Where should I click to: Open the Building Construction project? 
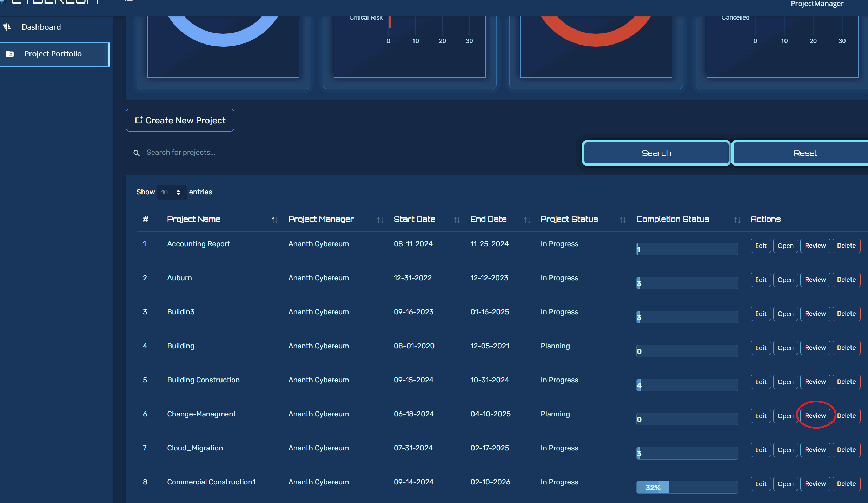(x=786, y=382)
